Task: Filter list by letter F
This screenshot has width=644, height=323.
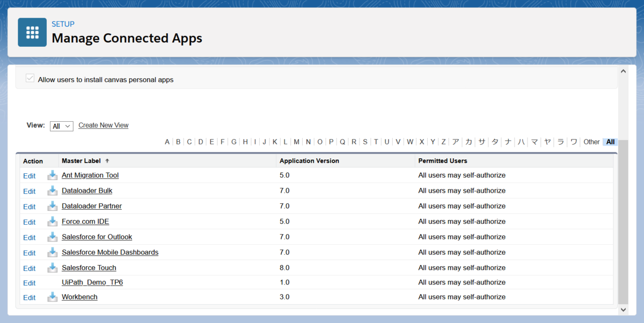Action: pos(223,142)
